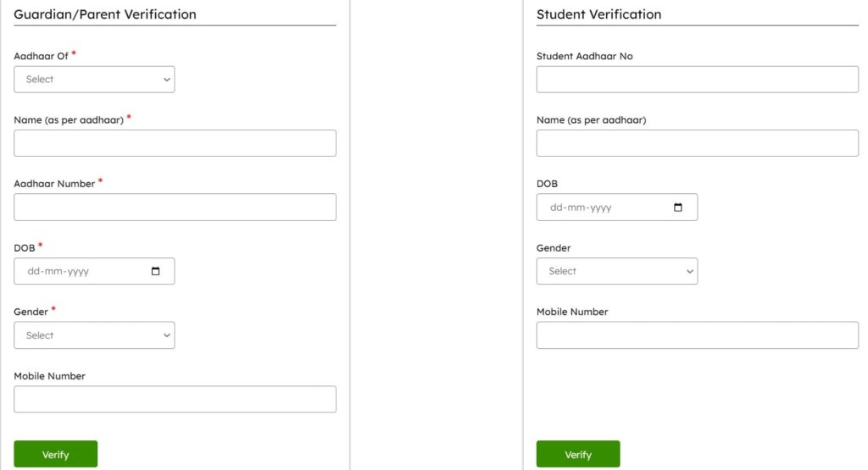Click Verify button under Student Verification

[x=577, y=455]
